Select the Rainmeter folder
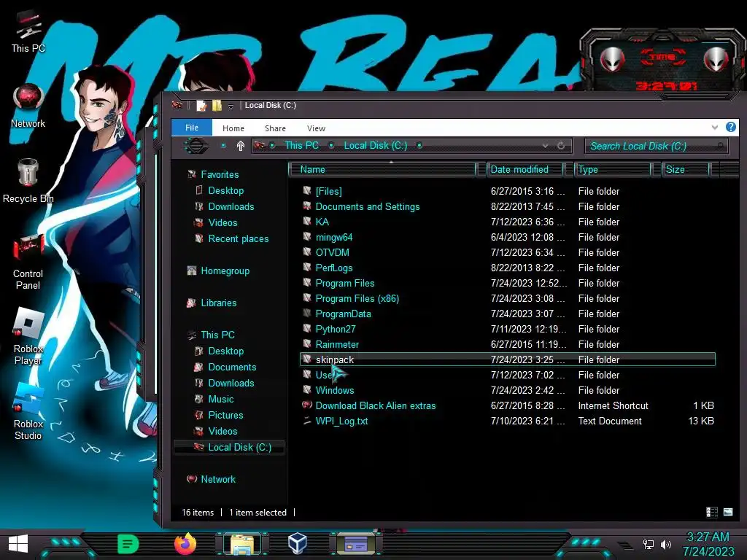 (337, 344)
